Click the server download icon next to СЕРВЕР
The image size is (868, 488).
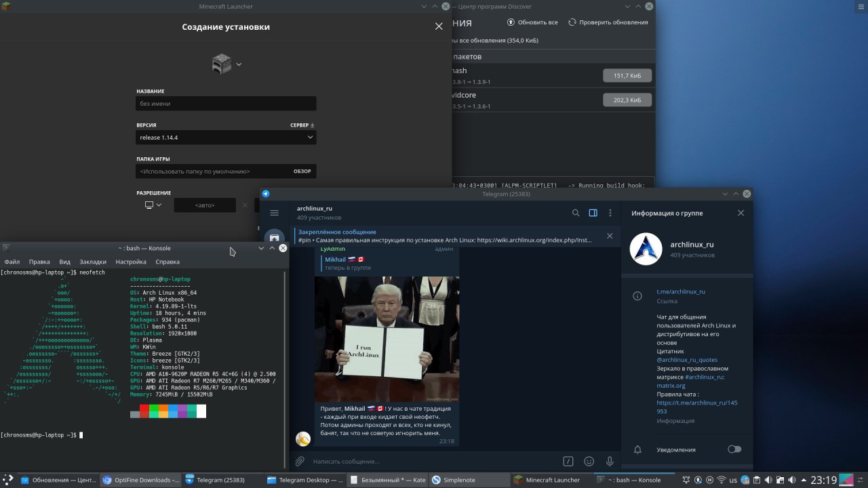click(312, 125)
